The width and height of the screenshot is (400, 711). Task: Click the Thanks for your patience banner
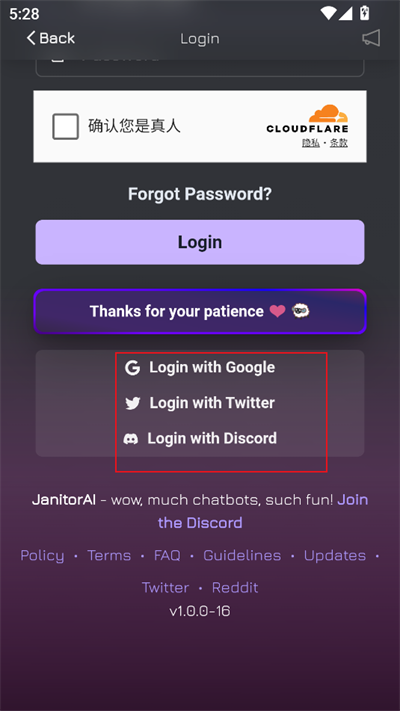tap(200, 312)
